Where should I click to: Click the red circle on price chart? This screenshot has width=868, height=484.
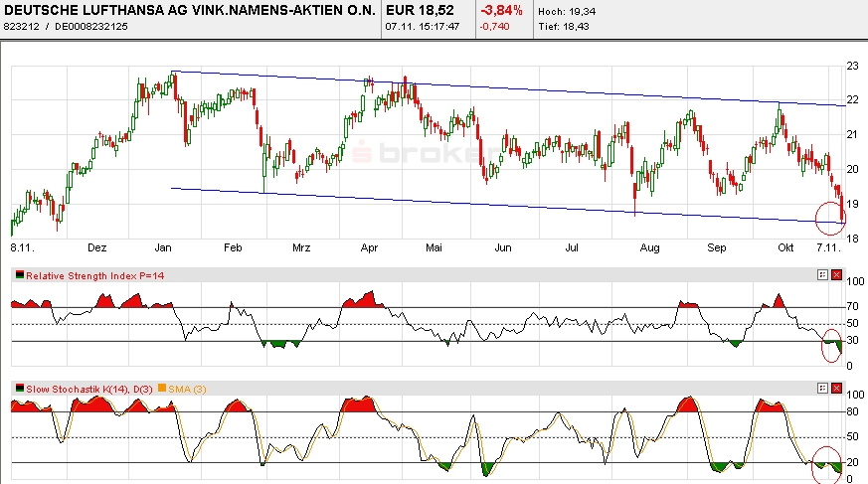click(830, 214)
